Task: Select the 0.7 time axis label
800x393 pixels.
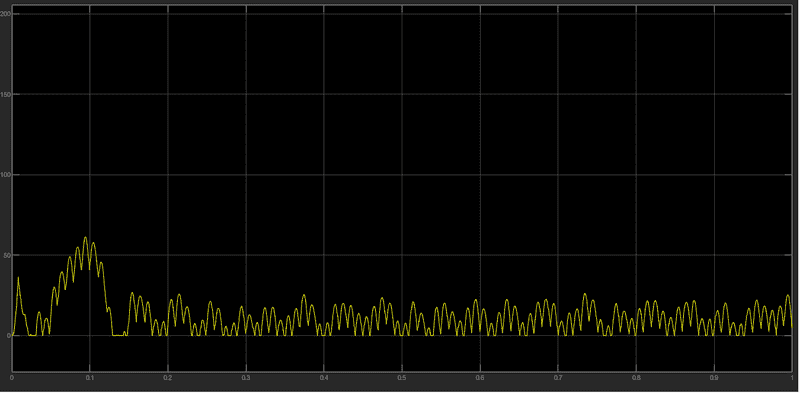Action: (558, 378)
